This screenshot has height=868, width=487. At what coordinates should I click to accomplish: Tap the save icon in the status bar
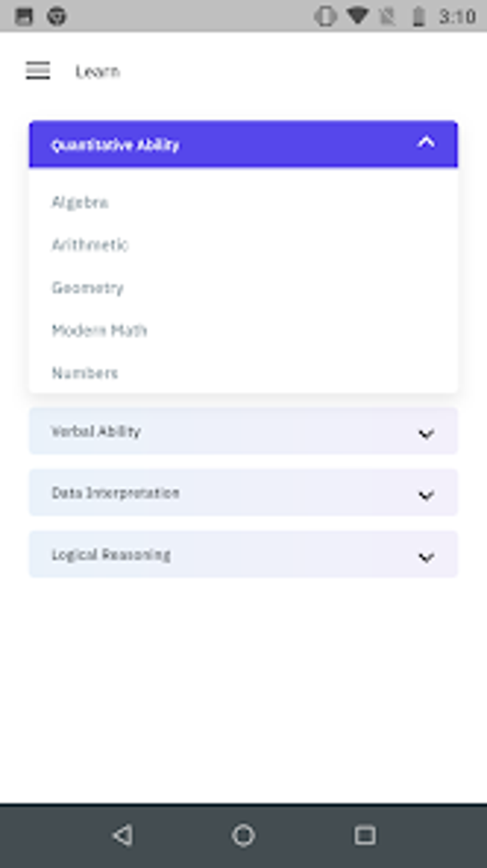click(x=24, y=16)
